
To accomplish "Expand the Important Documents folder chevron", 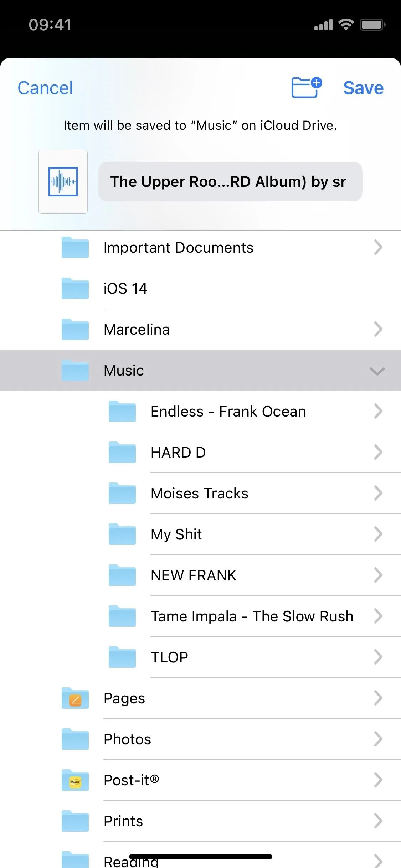I will pos(378,247).
